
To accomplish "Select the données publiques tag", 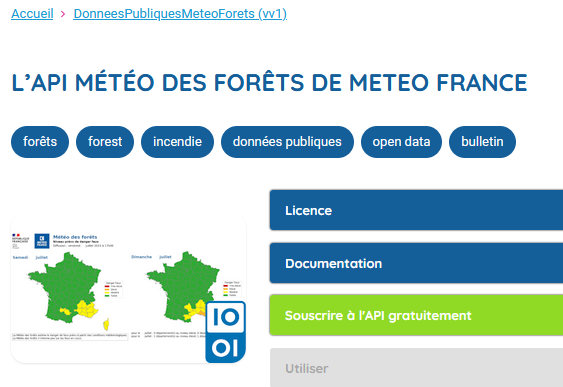I will coord(287,142).
